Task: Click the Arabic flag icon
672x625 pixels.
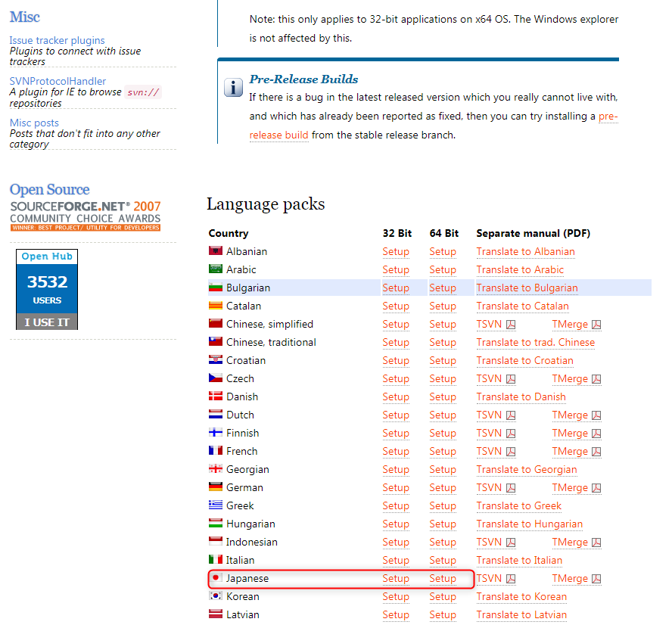Action: tap(215, 269)
